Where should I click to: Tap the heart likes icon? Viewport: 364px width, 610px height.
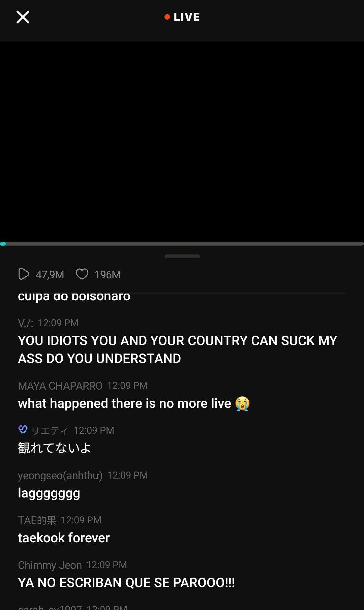click(82, 274)
